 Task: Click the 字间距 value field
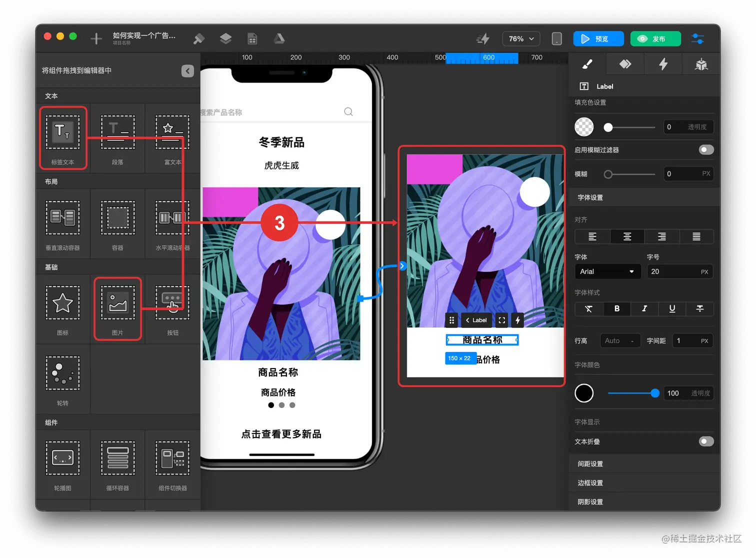(692, 340)
